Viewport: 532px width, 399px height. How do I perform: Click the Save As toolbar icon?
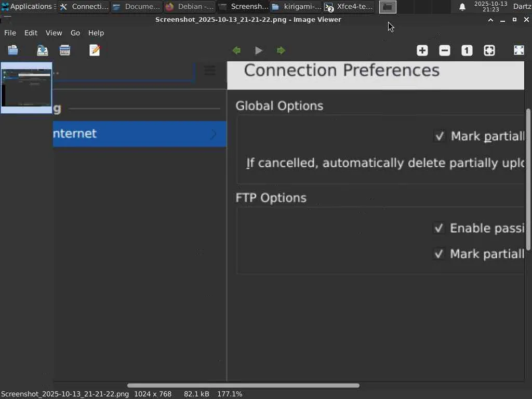click(x=42, y=50)
